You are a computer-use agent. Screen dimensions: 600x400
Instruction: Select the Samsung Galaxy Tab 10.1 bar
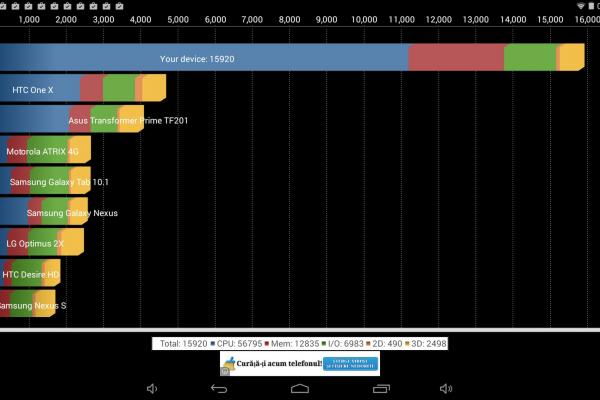46,181
